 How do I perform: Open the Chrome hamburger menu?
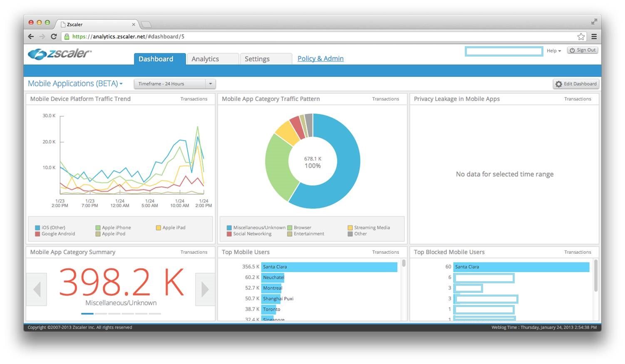[594, 37]
